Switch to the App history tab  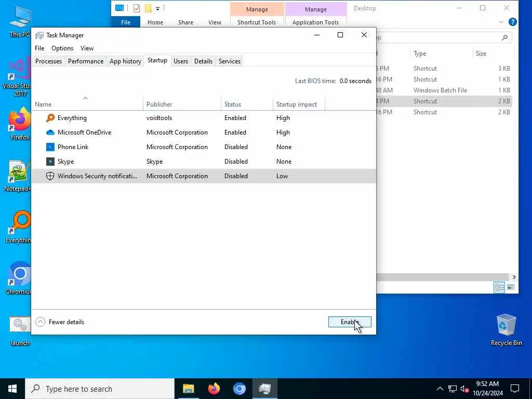125,61
